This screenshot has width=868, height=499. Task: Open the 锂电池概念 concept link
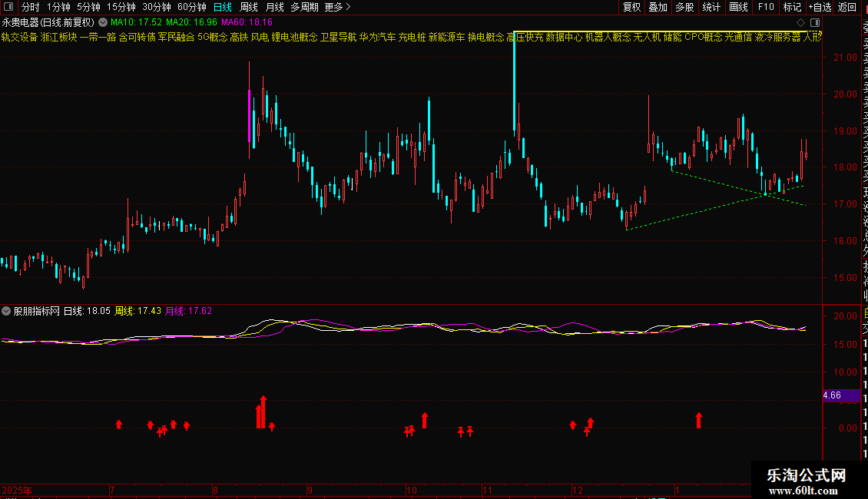coord(294,37)
